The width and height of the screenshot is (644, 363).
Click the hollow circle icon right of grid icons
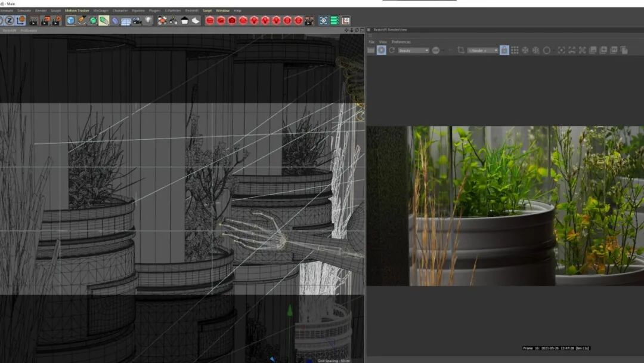pos(547,50)
